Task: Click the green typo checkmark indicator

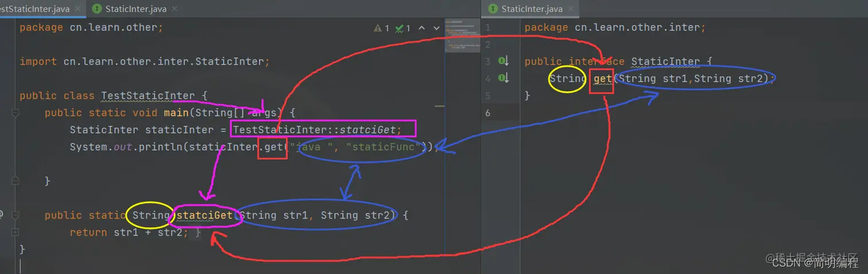Action: [x=402, y=28]
